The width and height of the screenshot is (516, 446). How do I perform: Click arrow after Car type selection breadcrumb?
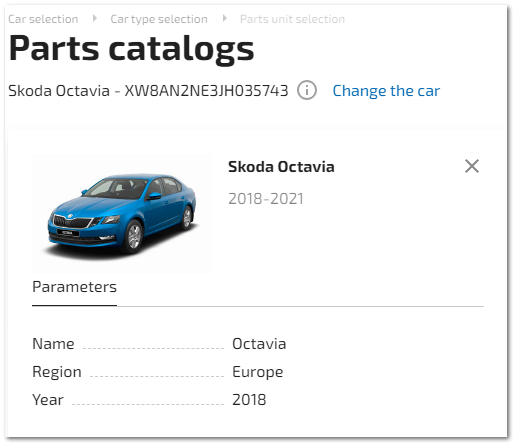225,18
